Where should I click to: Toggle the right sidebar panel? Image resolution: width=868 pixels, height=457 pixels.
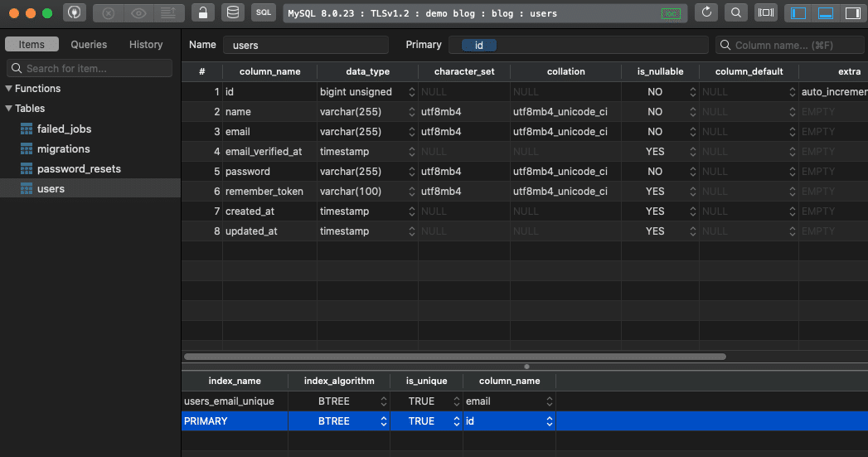pyautogui.click(x=852, y=12)
